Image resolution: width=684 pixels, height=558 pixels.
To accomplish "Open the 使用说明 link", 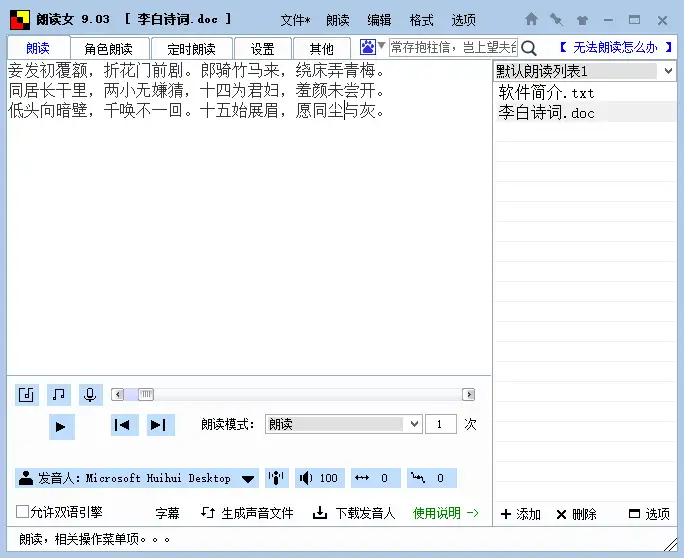I will click(x=445, y=513).
